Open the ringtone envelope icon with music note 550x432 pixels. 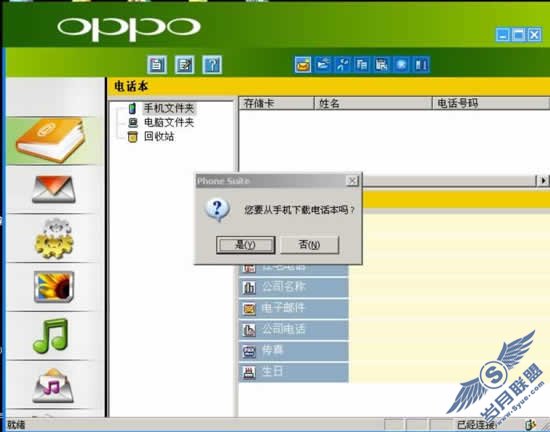point(53,385)
